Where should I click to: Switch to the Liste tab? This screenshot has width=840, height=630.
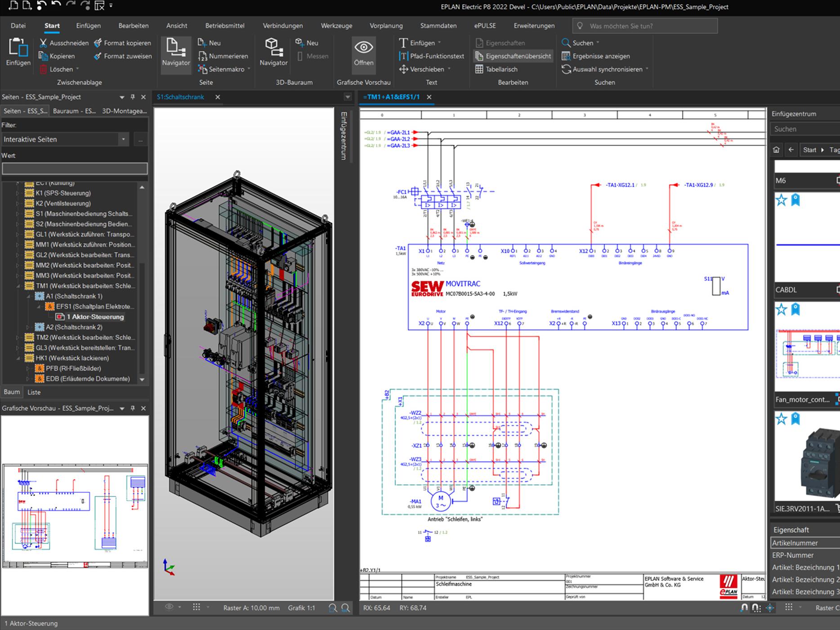(x=34, y=392)
